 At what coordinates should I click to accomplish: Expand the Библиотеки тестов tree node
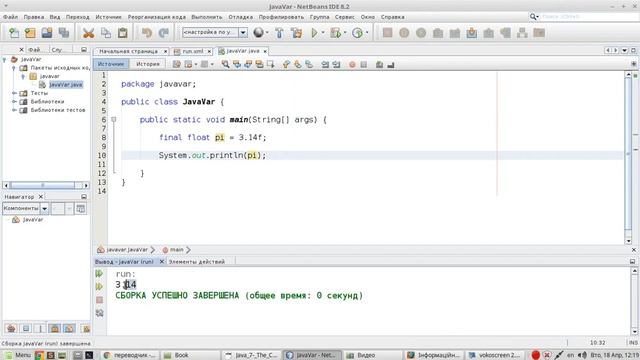click(x=14, y=110)
